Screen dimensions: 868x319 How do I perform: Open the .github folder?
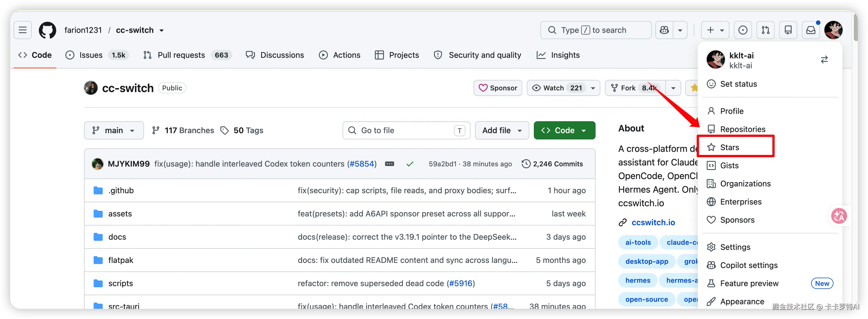tap(121, 190)
